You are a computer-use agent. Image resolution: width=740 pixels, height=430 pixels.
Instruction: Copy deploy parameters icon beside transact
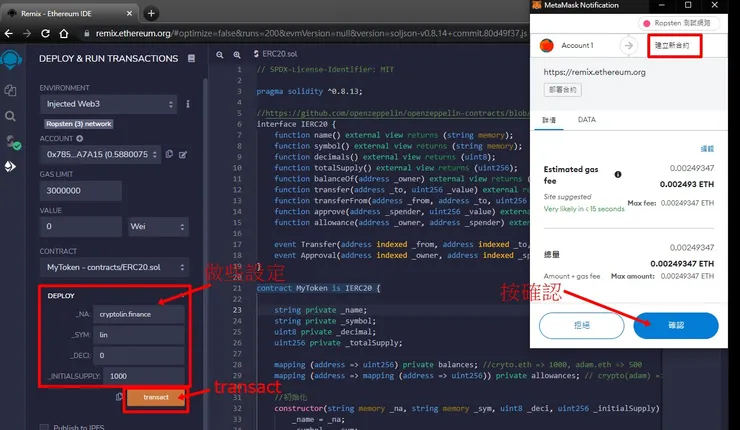119,396
